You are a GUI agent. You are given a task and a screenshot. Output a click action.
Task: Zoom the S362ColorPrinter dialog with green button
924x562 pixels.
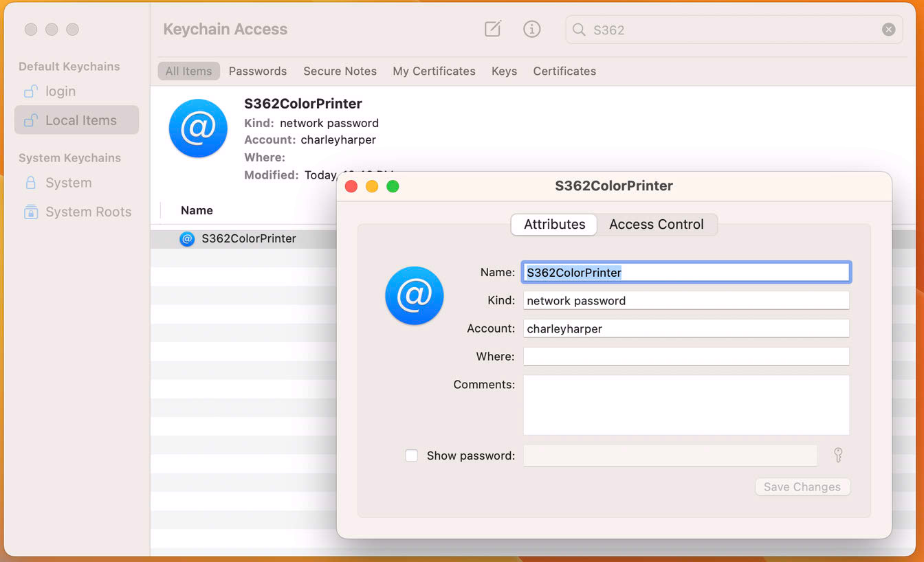393,186
